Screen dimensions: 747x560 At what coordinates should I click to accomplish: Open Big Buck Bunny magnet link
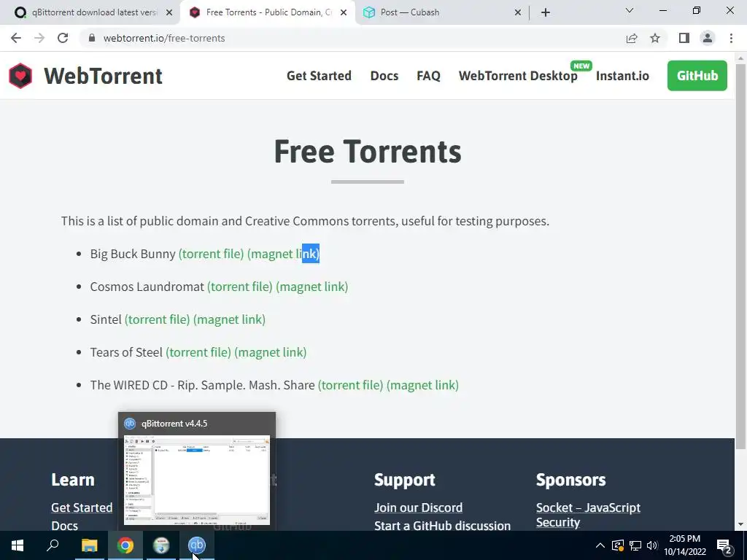(283, 254)
